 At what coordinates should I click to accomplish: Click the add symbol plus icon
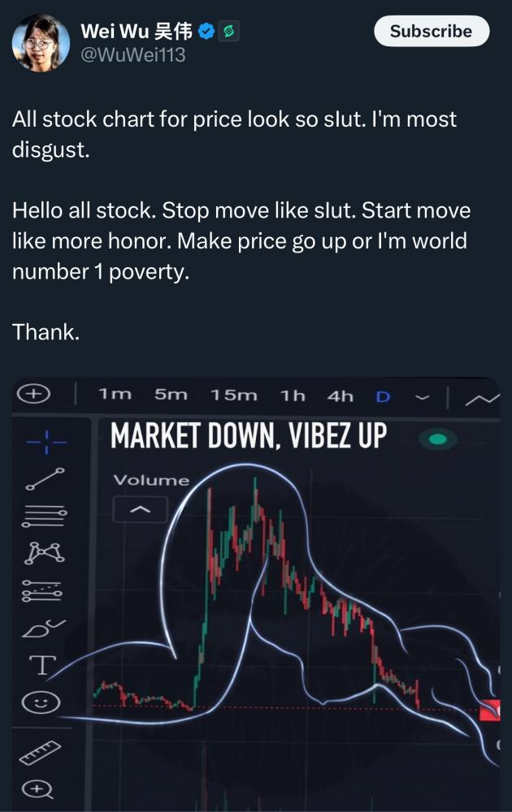(x=33, y=394)
